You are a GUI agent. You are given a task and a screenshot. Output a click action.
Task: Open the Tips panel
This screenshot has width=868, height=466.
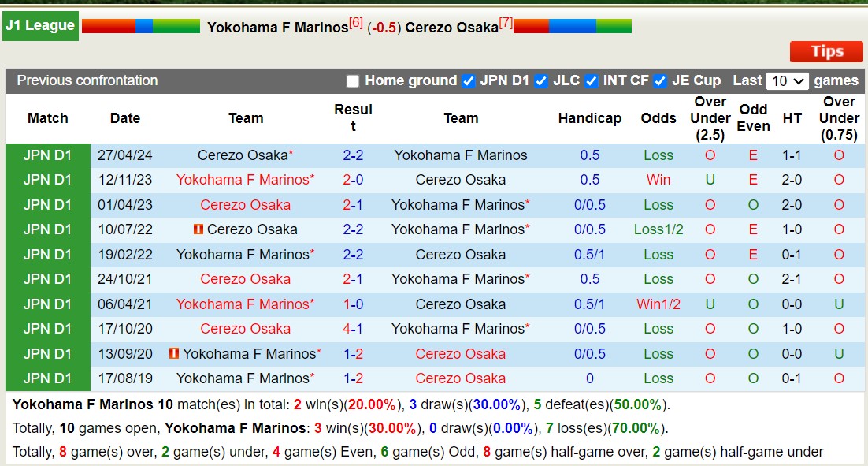(825, 51)
